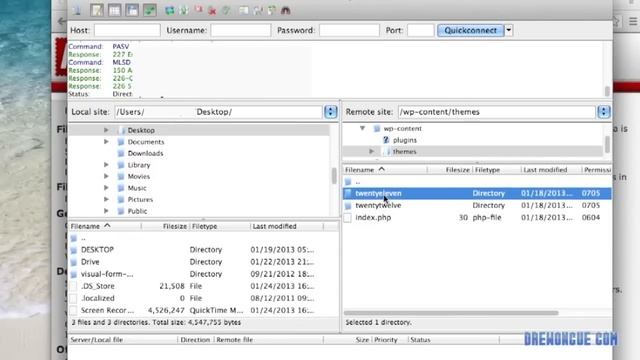Open background browser's hamburger menu

pos(633,21)
